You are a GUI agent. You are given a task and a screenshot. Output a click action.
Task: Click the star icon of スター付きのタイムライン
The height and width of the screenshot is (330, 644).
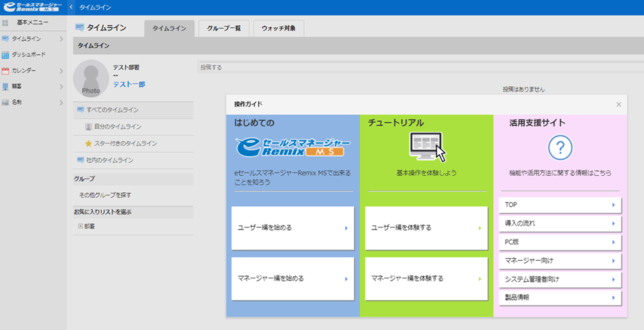click(88, 143)
